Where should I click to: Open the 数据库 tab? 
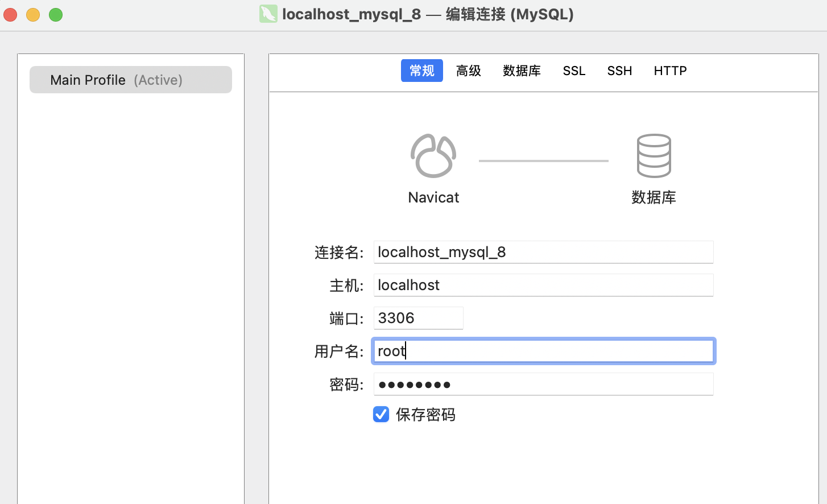pyautogui.click(x=522, y=71)
